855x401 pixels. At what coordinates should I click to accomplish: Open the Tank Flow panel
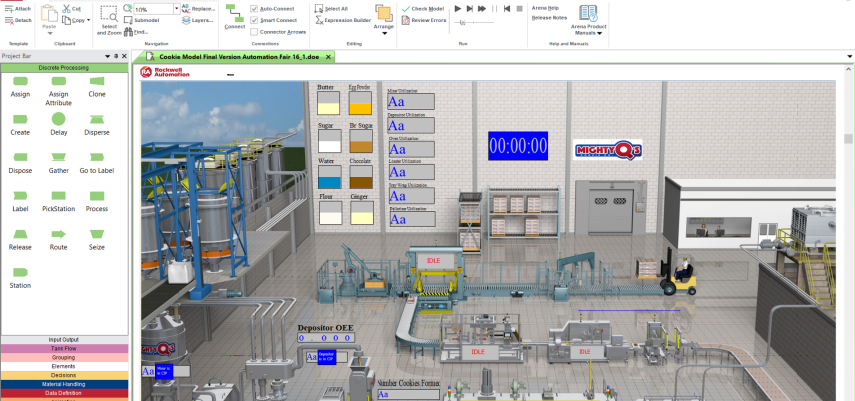click(x=64, y=348)
